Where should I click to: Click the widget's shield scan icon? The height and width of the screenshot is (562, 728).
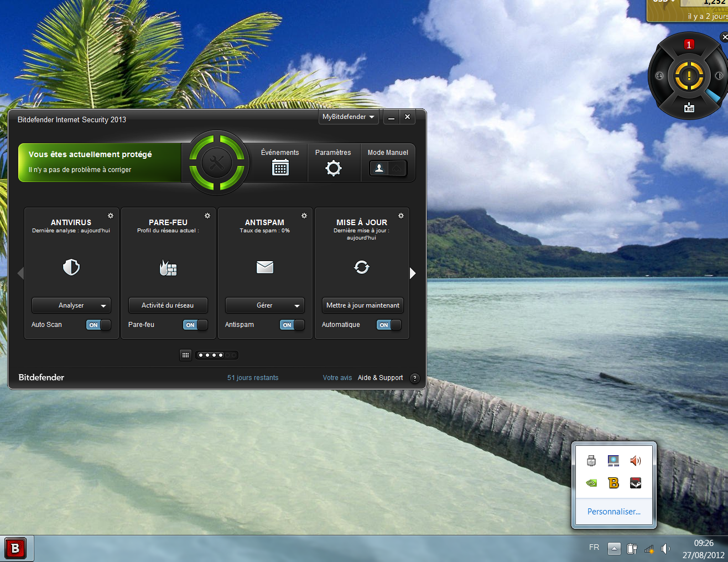click(x=719, y=76)
